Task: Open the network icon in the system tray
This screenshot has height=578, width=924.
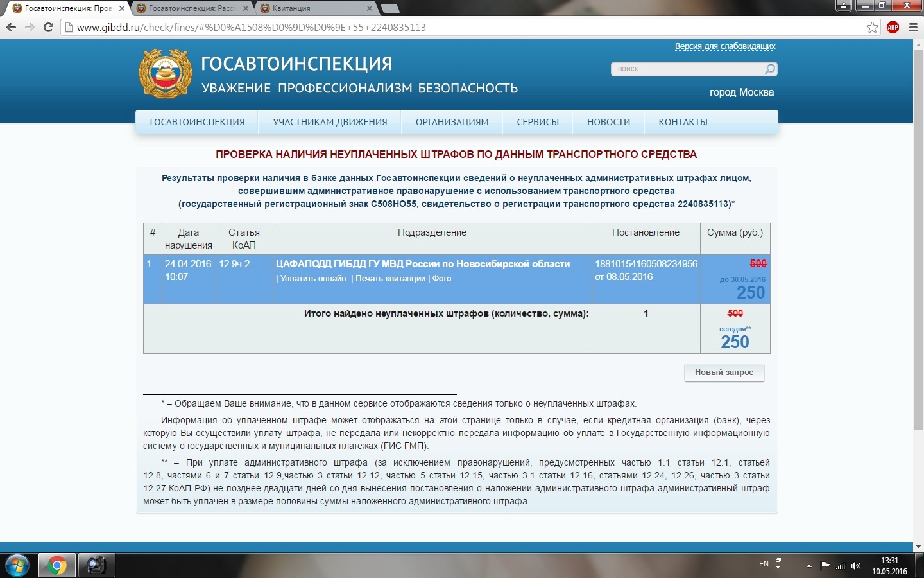Action: coord(840,566)
